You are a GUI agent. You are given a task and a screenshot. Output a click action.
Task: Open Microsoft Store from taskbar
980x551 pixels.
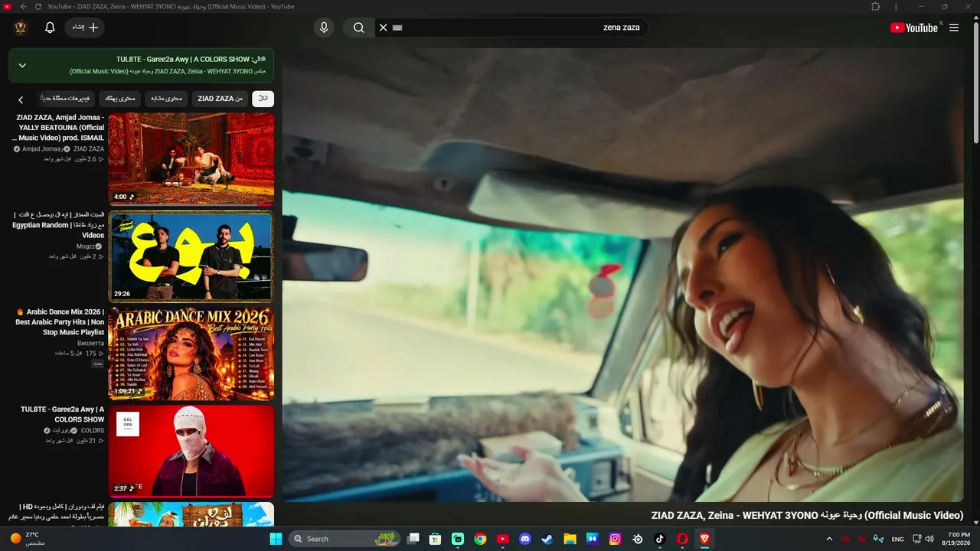click(x=435, y=539)
